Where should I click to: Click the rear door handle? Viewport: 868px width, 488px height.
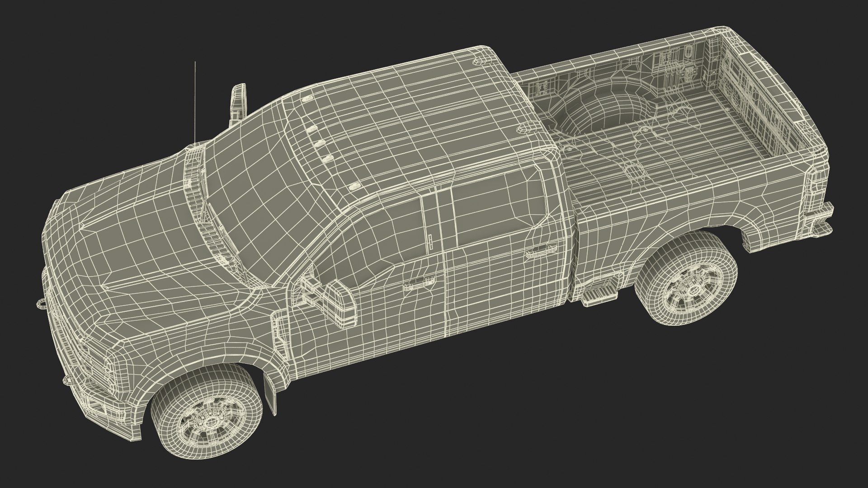540,250
